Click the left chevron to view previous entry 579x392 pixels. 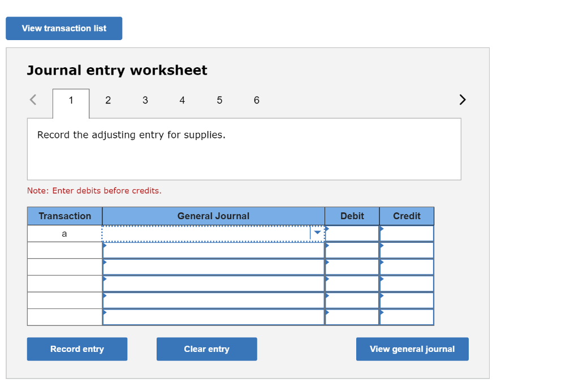click(x=32, y=99)
